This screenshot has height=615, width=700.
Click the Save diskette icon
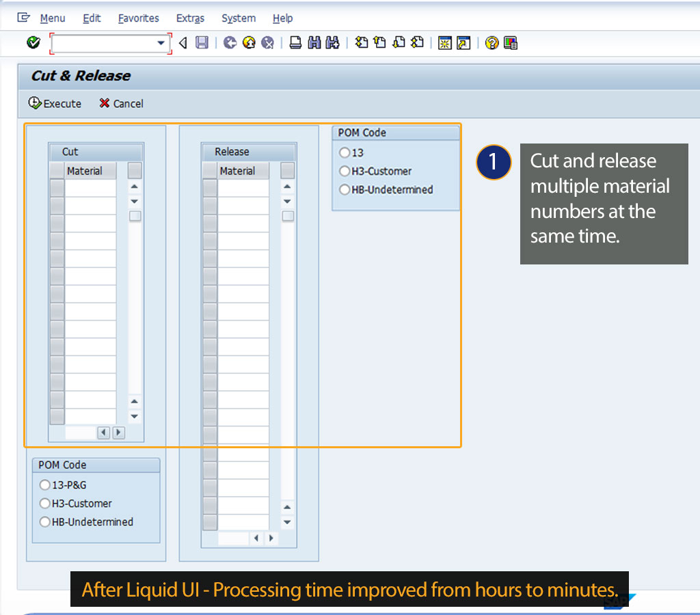202,43
